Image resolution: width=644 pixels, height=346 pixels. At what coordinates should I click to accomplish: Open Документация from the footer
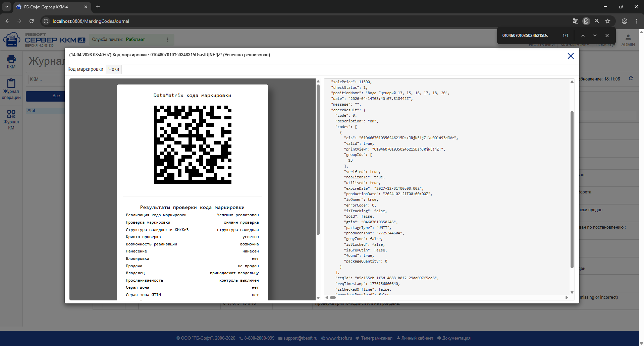point(454,338)
